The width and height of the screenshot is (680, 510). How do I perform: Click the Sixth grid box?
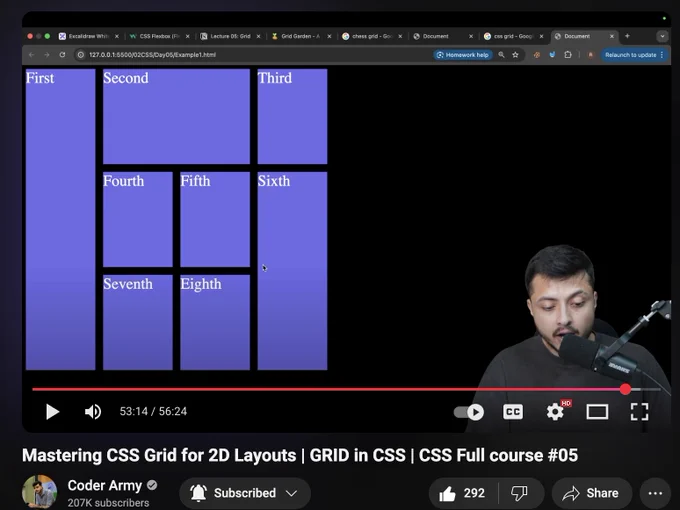(292, 271)
